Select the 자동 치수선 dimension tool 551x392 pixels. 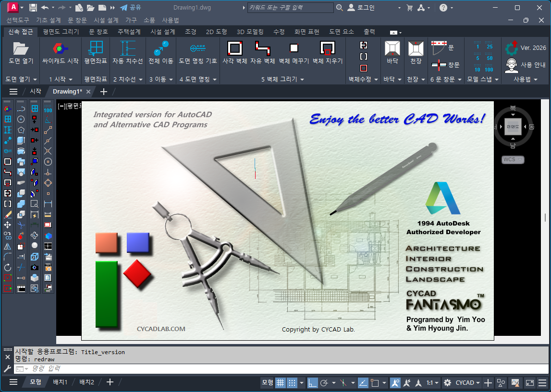[127, 48]
